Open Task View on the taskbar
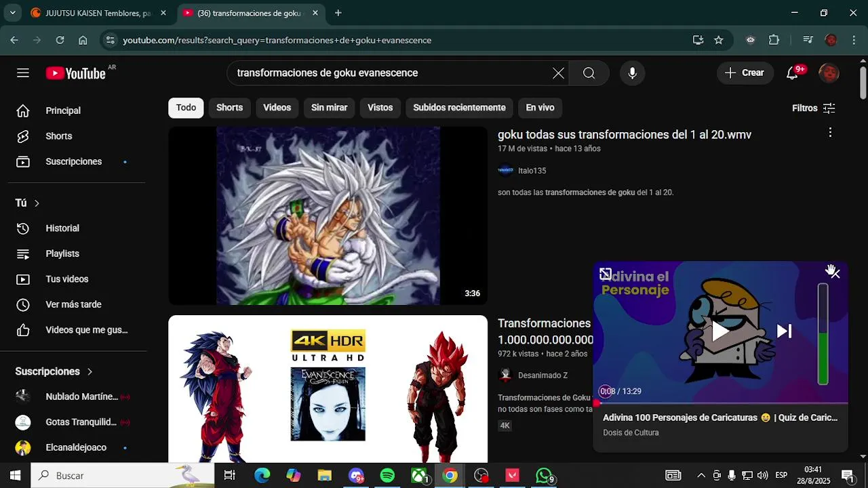The width and height of the screenshot is (868, 488). pyautogui.click(x=229, y=476)
